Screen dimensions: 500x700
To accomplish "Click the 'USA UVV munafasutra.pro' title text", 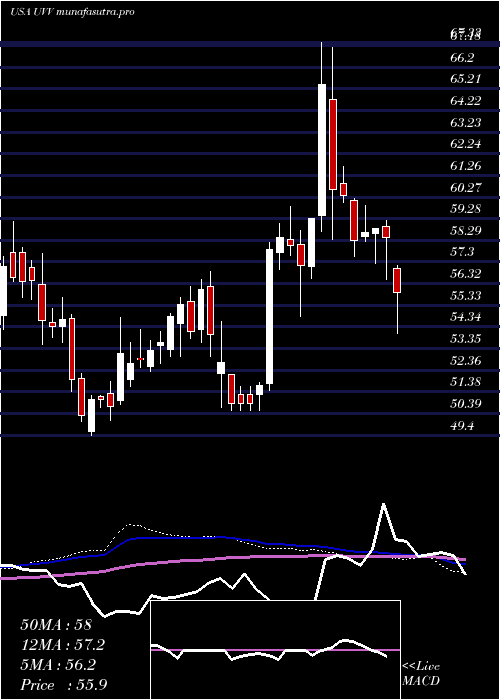I will coord(72,12).
